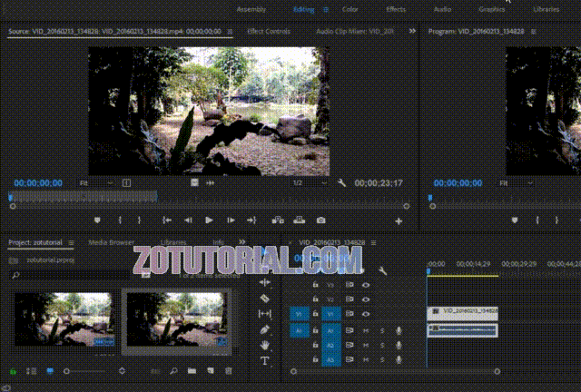Select the Type tool

coord(264,361)
